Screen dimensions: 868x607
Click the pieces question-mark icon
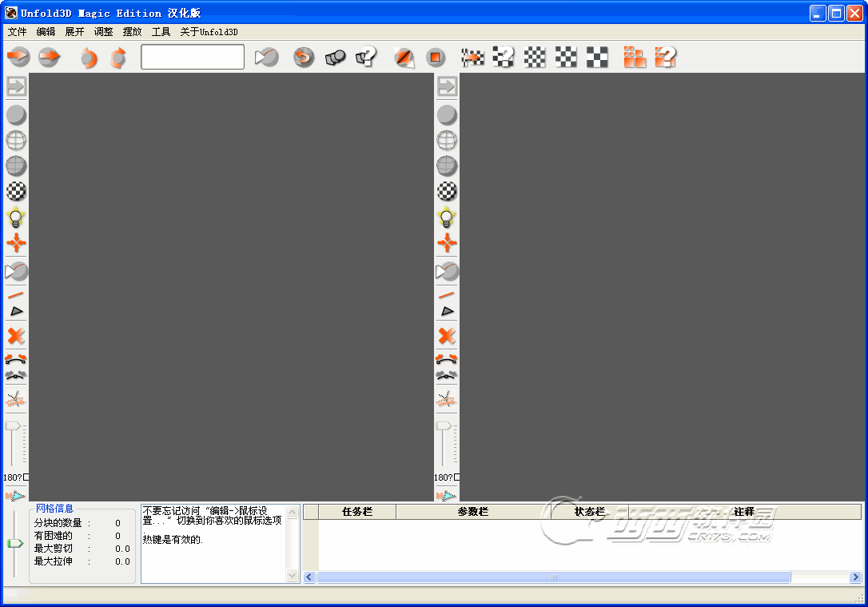(367, 57)
